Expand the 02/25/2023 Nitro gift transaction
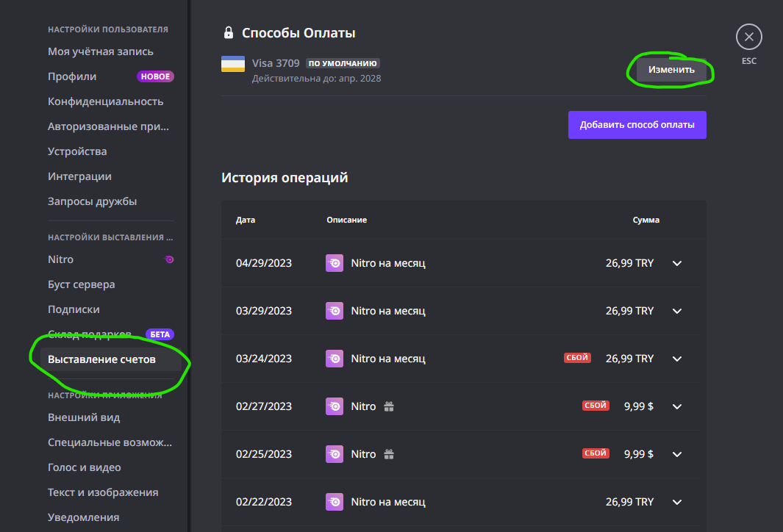 676,454
